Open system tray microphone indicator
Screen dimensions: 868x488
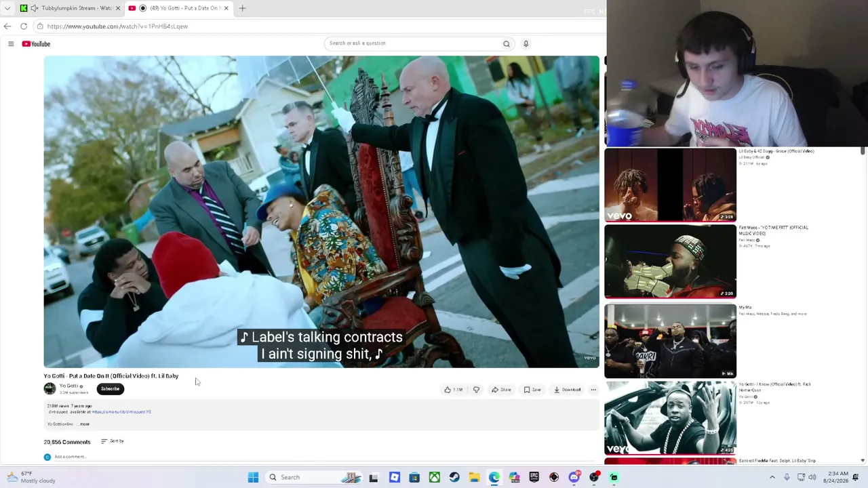tap(787, 477)
